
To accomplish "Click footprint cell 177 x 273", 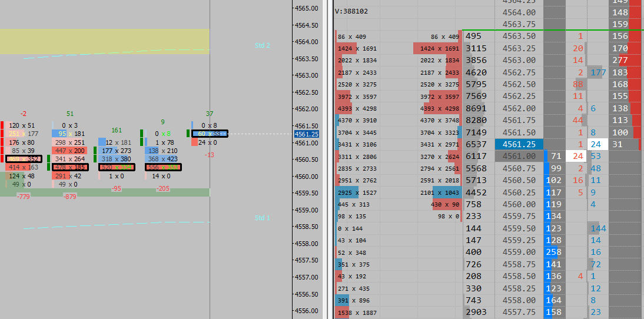I will click(x=116, y=151).
